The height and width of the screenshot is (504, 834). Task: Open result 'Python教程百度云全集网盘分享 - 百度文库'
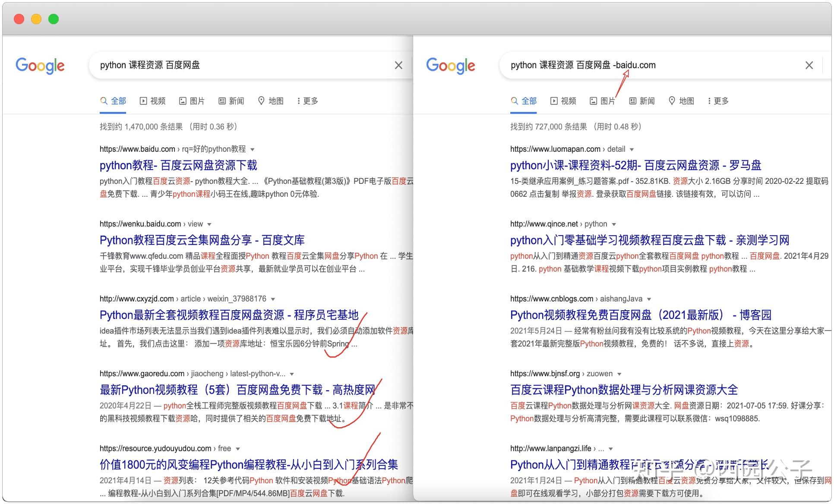[x=202, y=240]
